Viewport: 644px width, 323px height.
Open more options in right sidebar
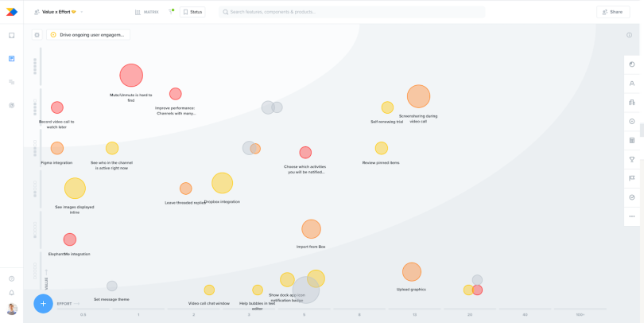pyautogui.click(x=632, y=216)
